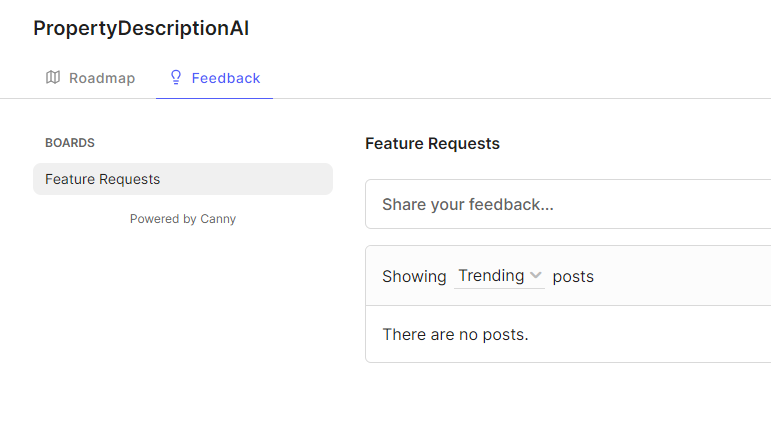Click the 'There are no posts.' message
771x433 pixels.
(455, 334)
